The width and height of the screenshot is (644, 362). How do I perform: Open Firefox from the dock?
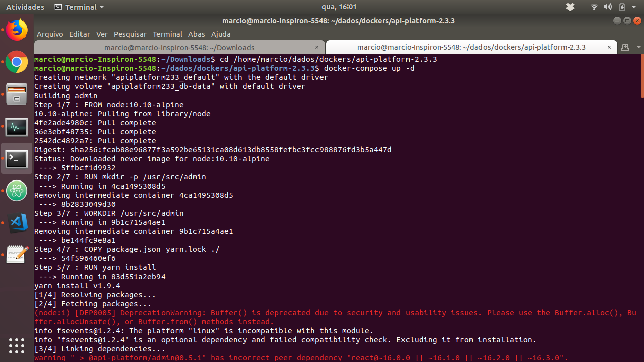[17, 30]
